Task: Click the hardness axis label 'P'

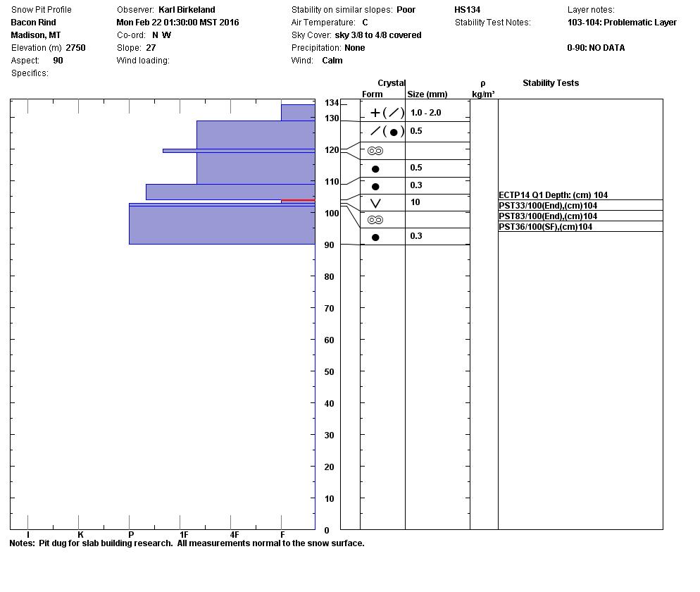Action: 131,535
